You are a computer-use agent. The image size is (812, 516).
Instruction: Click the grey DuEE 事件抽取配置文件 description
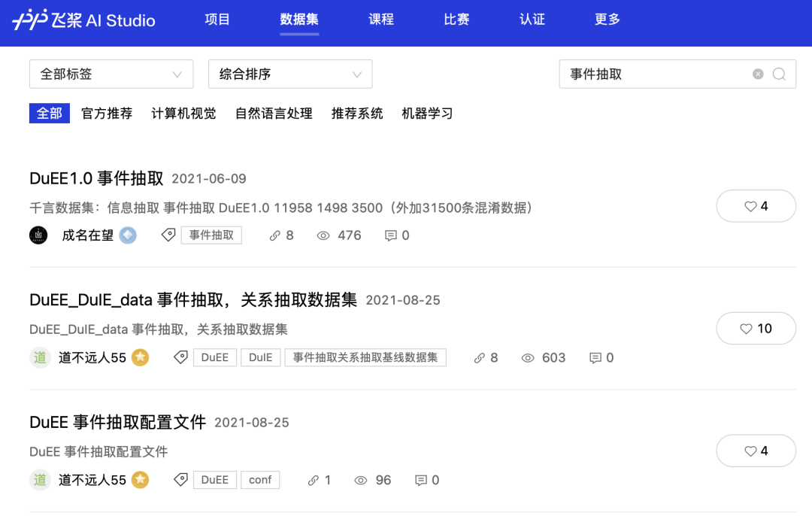[x=98, y=452]
